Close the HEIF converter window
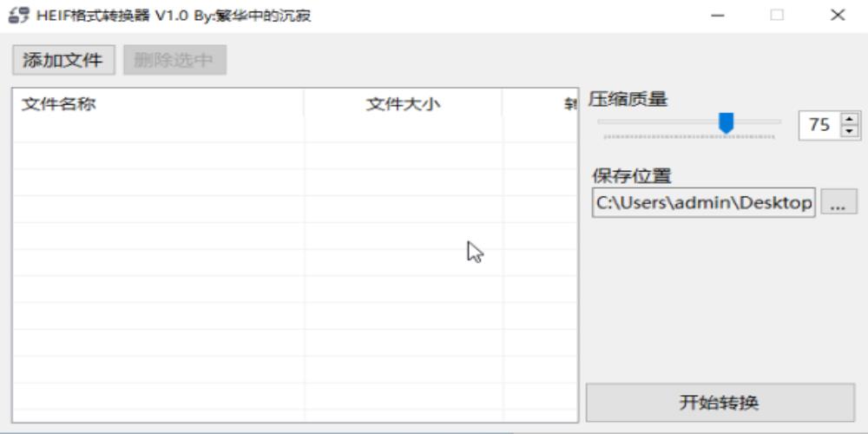The image size is (868, 434). pyautogui.click(x=837, y=16)
